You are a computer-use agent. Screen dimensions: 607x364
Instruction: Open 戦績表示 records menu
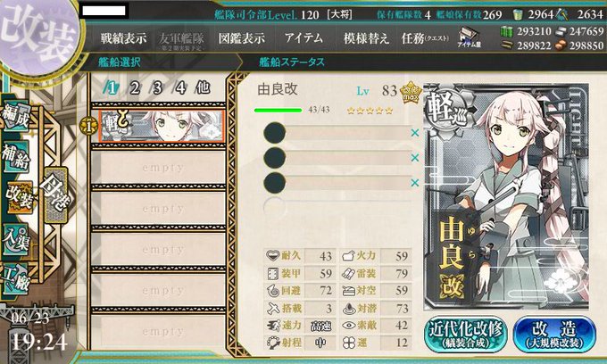pyautogui.click(x=123, y=38)
